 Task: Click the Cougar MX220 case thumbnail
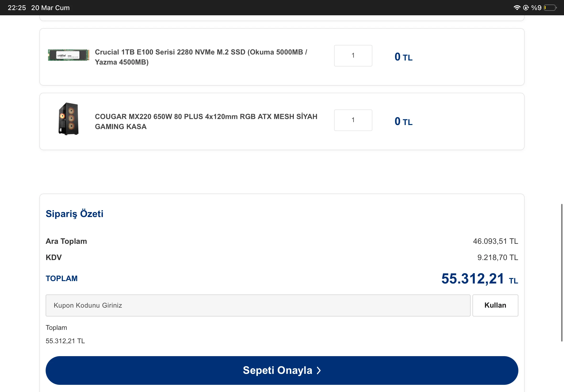[x=69, y=119]
